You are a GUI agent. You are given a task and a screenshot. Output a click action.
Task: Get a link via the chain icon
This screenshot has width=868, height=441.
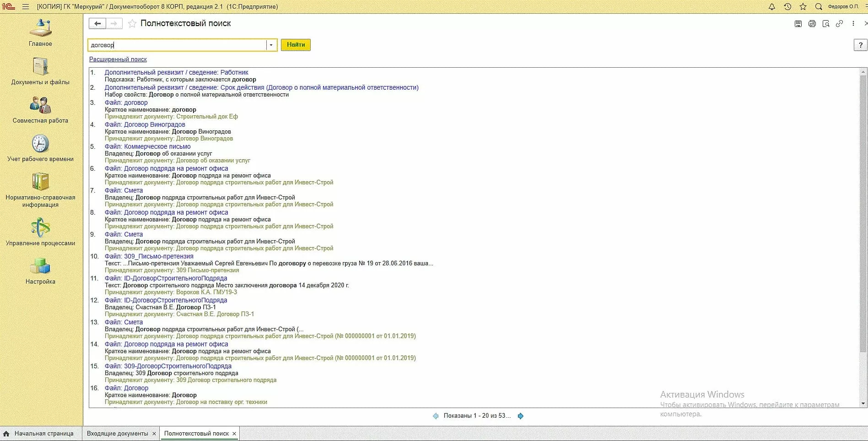click(x=839, y=24)
